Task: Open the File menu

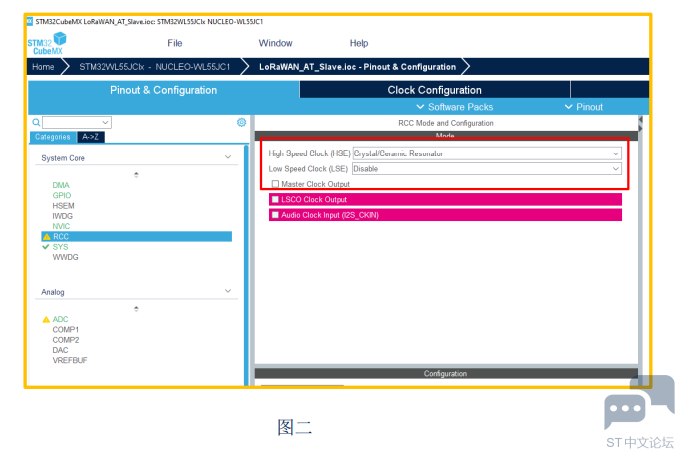Action: click(175, 43)
